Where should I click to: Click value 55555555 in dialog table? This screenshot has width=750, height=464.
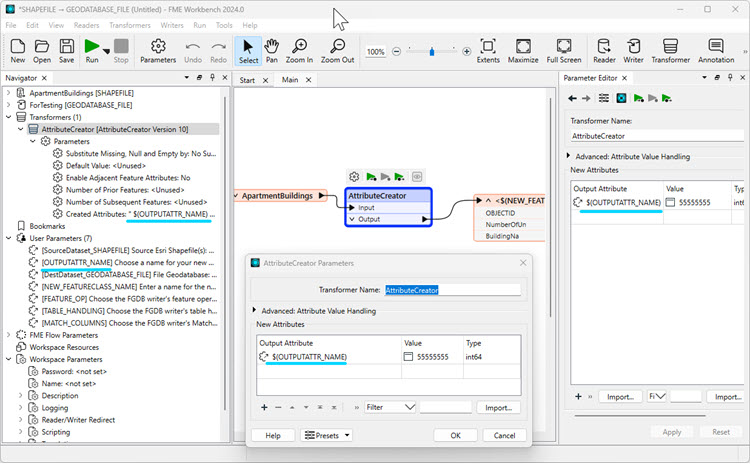click(x=432, y=357)
